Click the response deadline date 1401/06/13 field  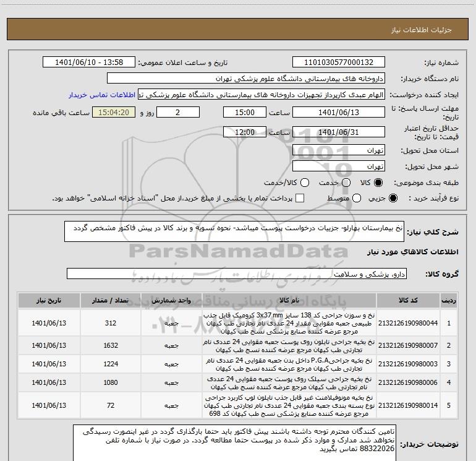click(x=339, y=112)
